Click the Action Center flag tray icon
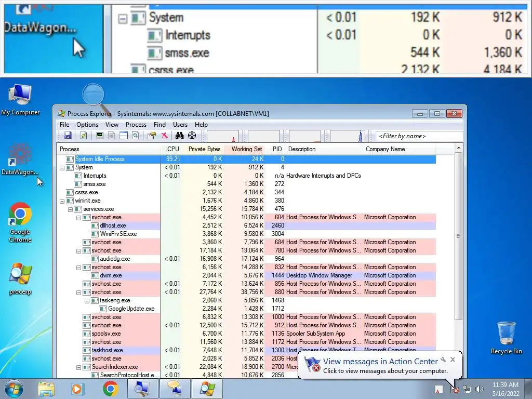This screenshot has height=399, width=532. (x=454, y=389)
